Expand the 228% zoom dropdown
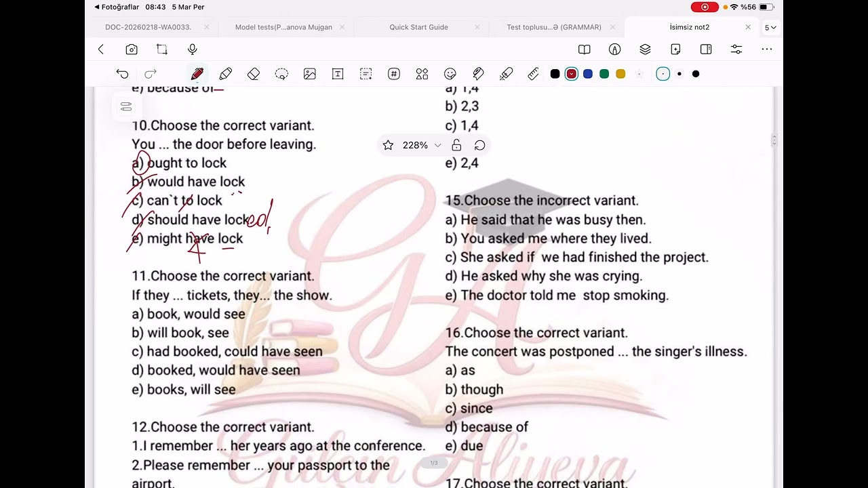 pos(437,145)
